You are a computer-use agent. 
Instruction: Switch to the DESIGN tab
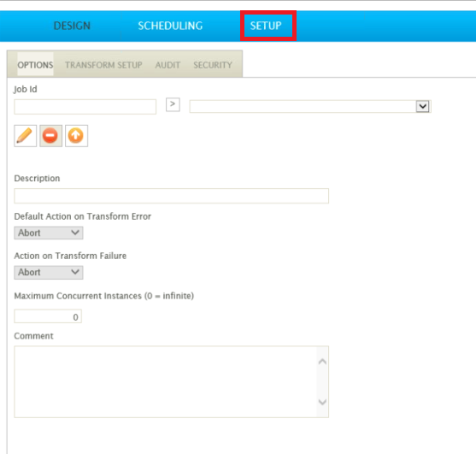[x=72, y=26]
